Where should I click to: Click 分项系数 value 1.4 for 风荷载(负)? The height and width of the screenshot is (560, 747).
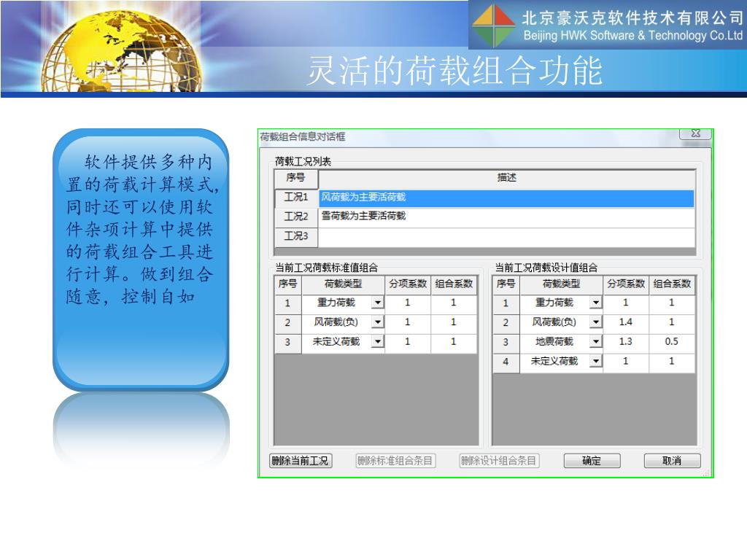coord(625,322)
